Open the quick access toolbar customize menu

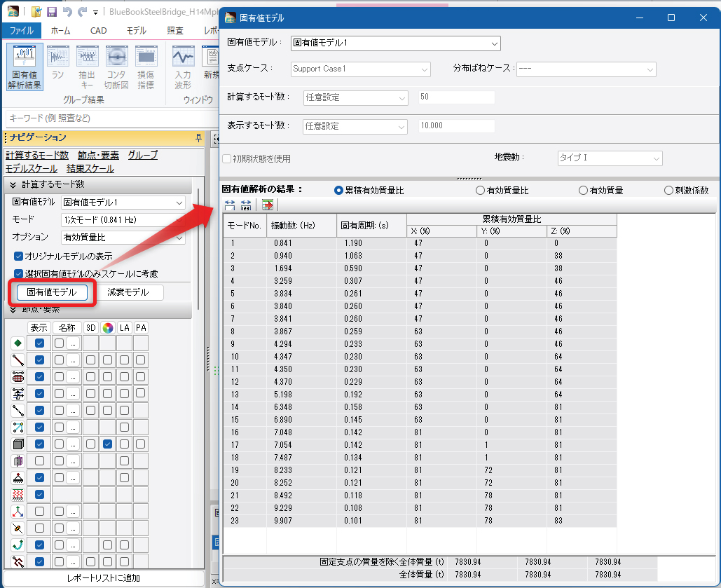tap(95, 13)
